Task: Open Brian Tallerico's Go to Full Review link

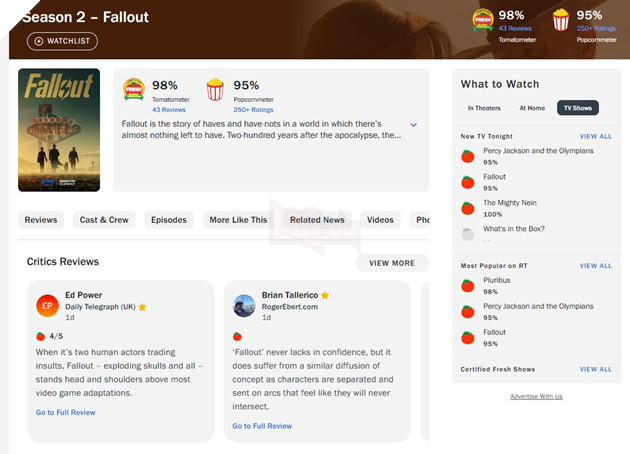Action: (x=262, y=426)
